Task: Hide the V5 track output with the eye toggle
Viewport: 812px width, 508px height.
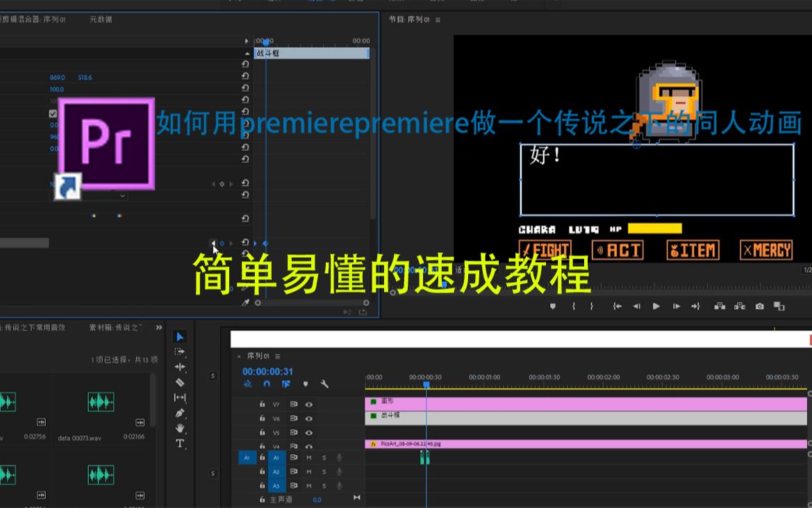Action: 309,432
